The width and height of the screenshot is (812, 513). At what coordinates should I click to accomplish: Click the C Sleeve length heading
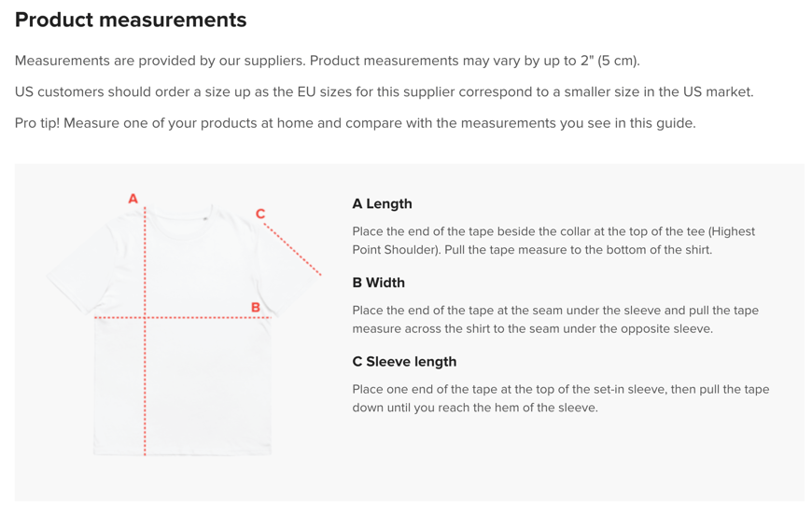click(x=404, y=361)
